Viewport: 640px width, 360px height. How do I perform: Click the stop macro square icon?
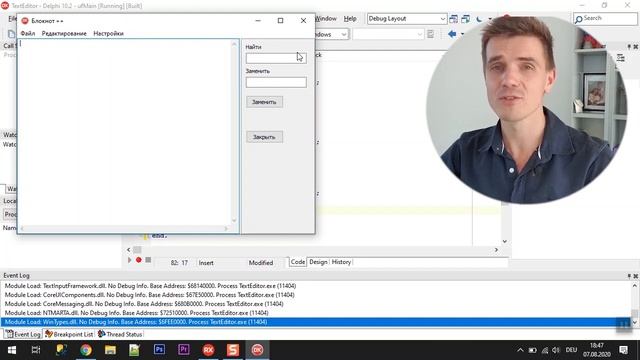[148, 260]
